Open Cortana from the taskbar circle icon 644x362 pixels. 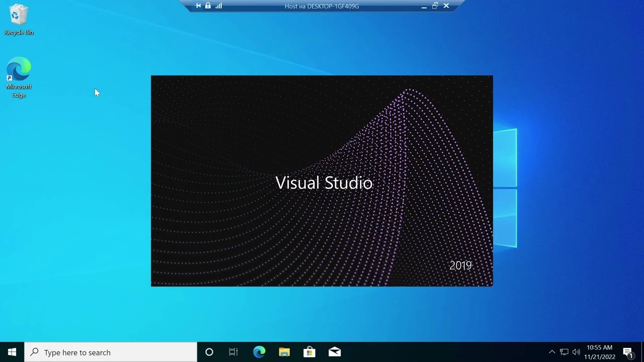[209, 352]
